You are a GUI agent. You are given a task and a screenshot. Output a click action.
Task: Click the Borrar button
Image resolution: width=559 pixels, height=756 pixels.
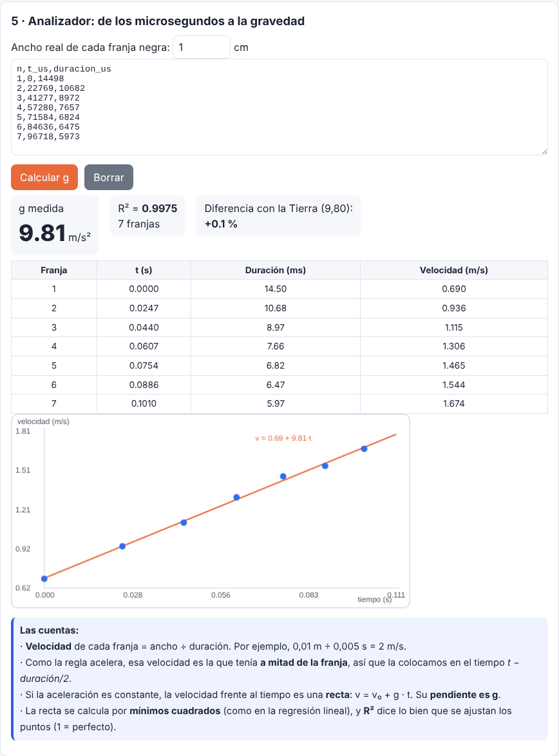point(109,177)
